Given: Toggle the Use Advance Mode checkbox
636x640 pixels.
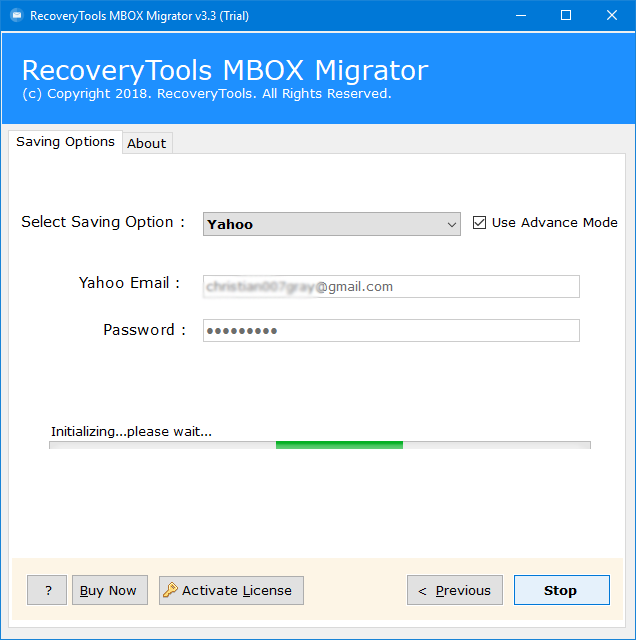Looking at the screenshot, I should [x=479, y=222].
